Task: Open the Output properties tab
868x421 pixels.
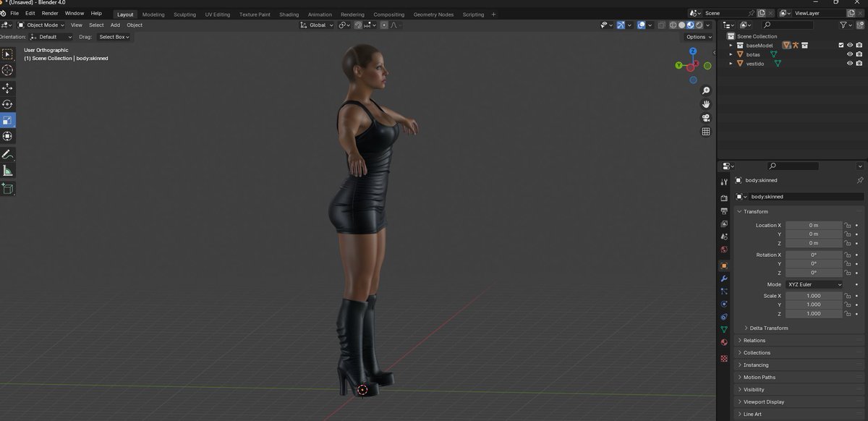Action: 724,210
